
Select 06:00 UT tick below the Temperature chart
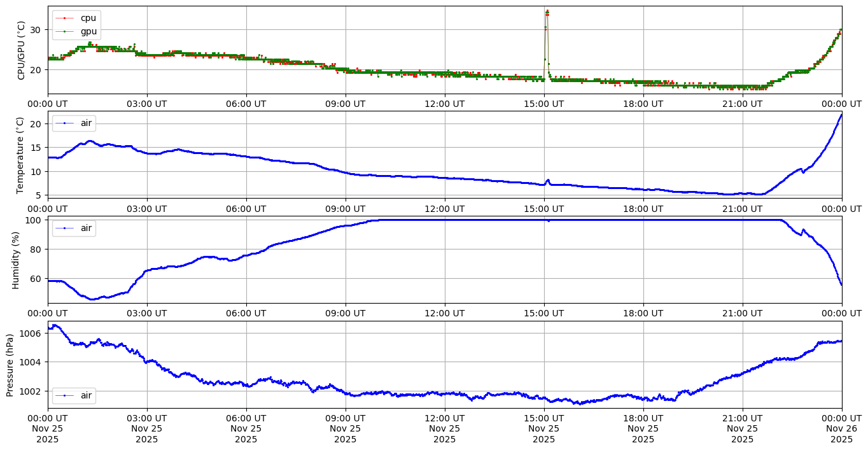pos(246,208)
